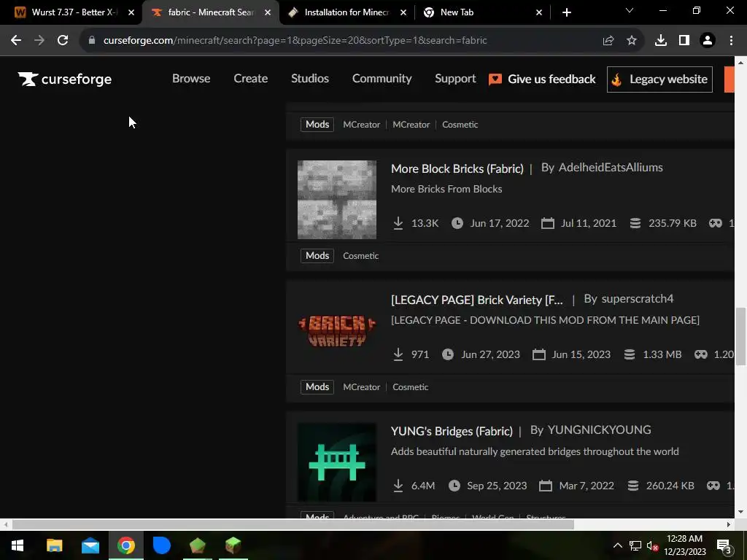Click file size icon beside 235.79 KB
Image resolution: width=747 pixels, height=560 pixels.
point(635,223)
